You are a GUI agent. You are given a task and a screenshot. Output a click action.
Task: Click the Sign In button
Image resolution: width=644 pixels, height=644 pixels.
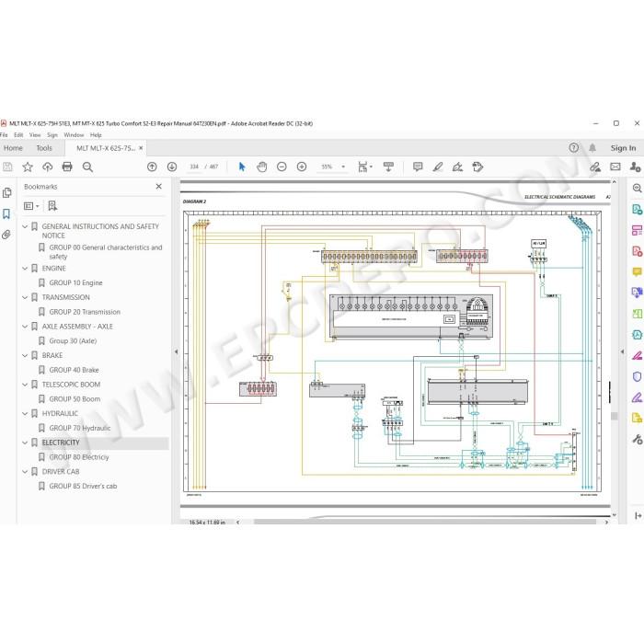click(623, 148)
